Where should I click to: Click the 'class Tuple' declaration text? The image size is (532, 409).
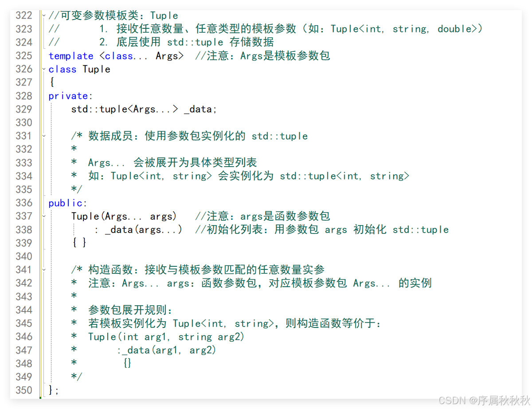(x=79, y=70)
